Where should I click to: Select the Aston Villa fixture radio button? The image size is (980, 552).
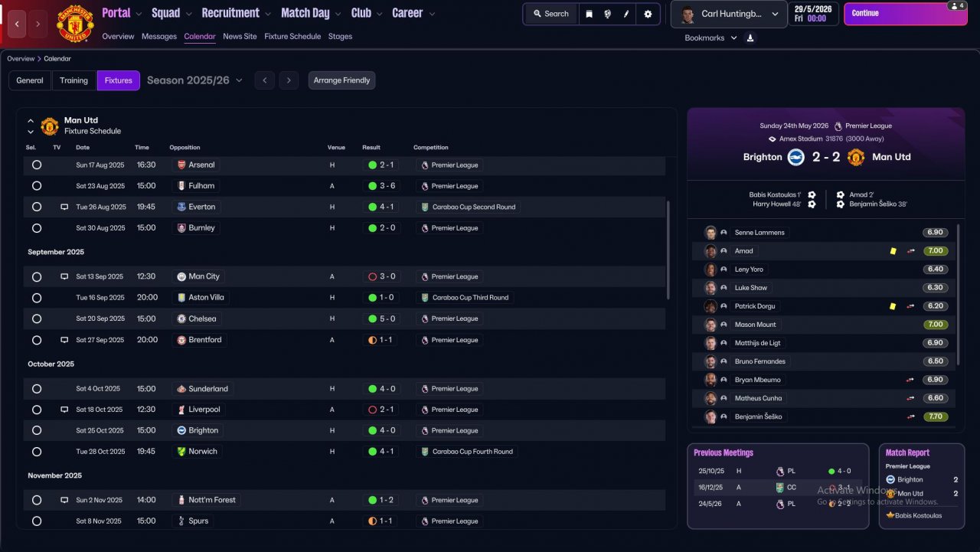point(37,298)
